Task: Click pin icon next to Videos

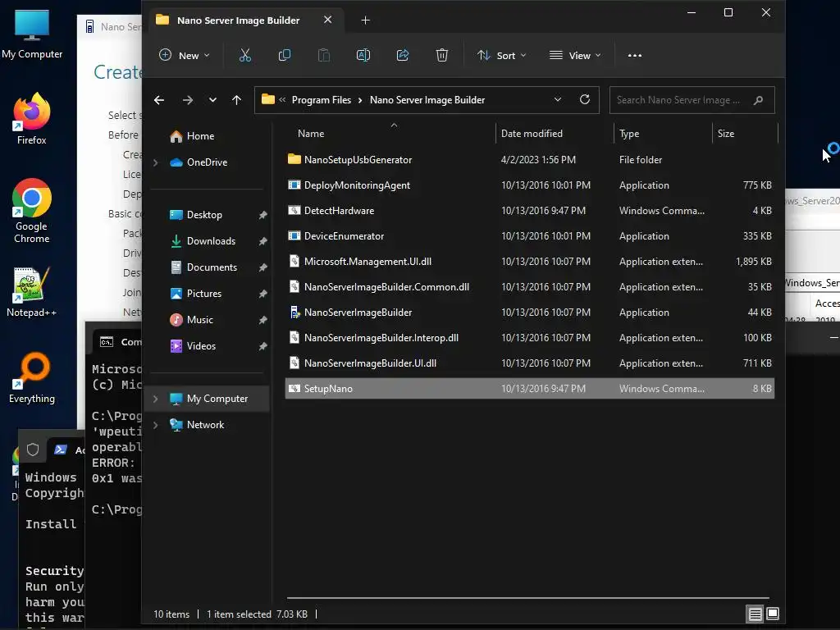Action: pos(263,346)
